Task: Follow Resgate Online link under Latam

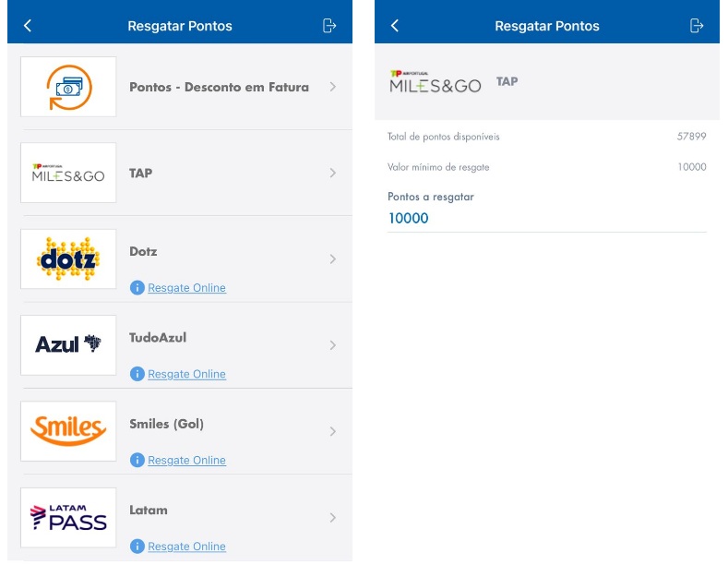Action: (186, 547)
